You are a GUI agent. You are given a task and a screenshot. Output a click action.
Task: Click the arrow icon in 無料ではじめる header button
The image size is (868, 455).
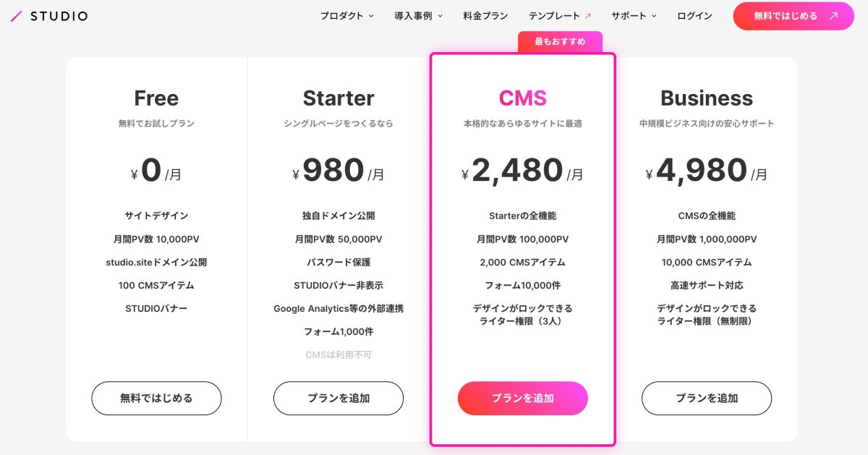[x=834, y=16]
